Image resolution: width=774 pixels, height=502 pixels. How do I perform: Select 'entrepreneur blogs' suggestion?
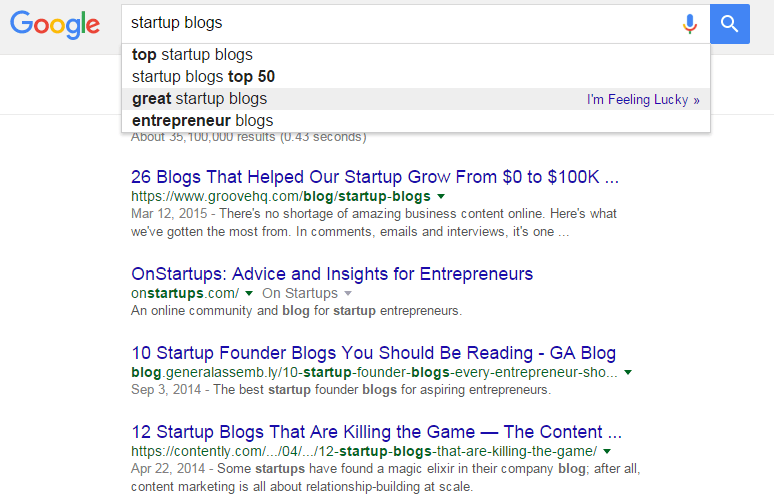coord(416,120)
